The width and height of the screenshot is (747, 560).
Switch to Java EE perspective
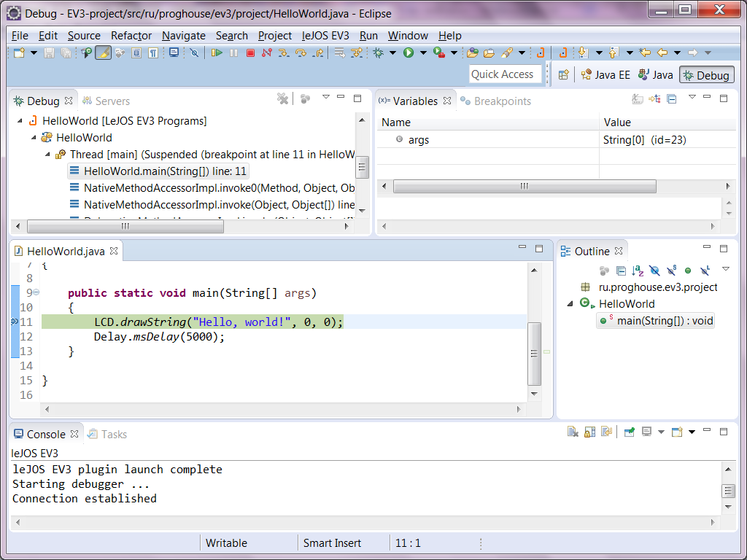point(605,75)
